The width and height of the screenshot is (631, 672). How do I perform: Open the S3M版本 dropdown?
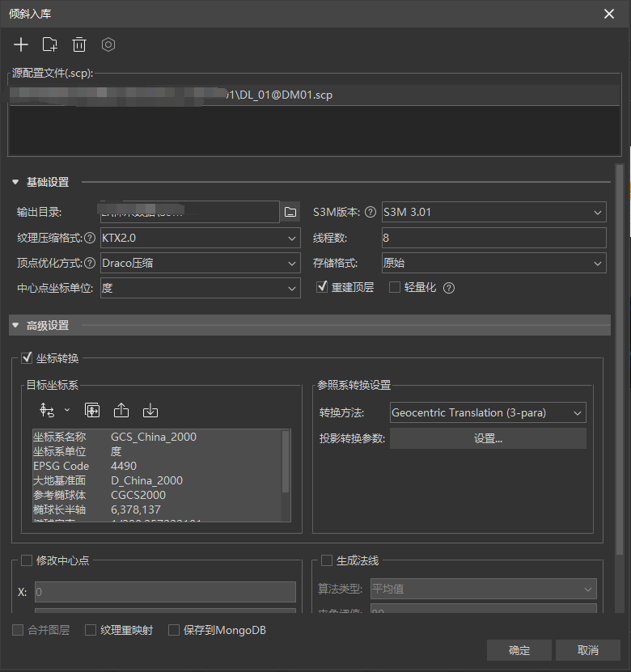point(493,213)
